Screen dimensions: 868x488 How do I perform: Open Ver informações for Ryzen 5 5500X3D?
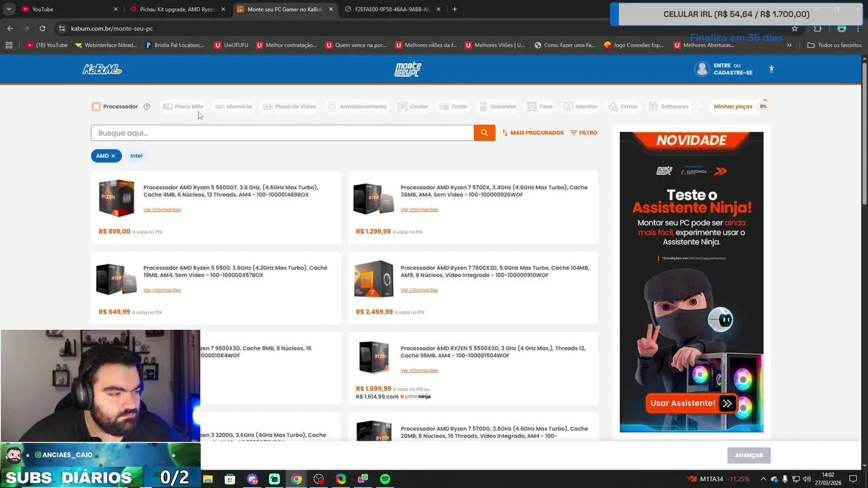pos(419,371)
